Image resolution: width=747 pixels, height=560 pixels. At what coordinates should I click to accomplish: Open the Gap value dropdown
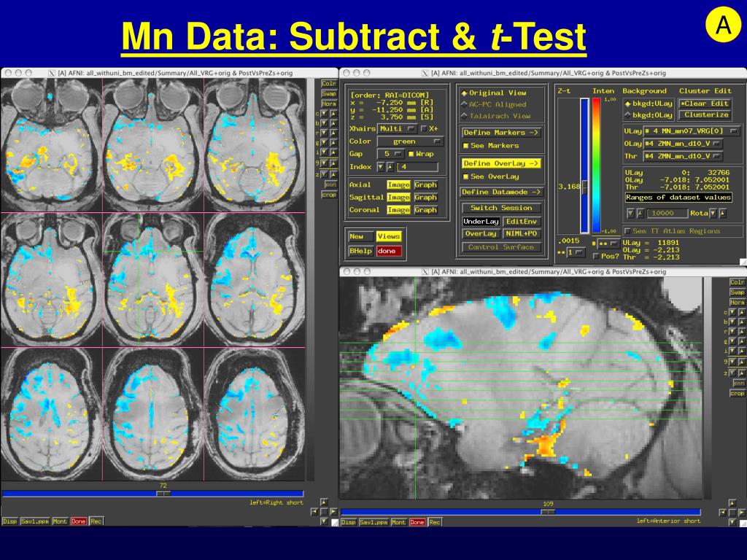tap(391, 154)
